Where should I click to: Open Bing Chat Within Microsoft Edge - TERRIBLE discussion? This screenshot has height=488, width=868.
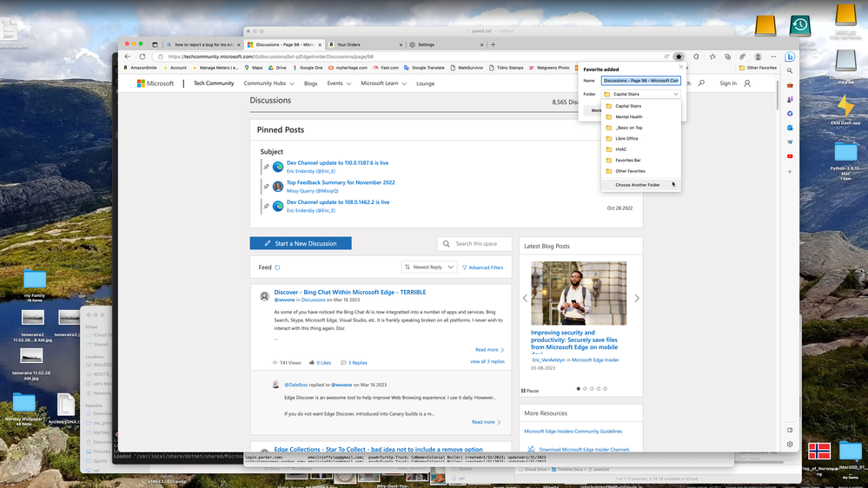[350, 292]
